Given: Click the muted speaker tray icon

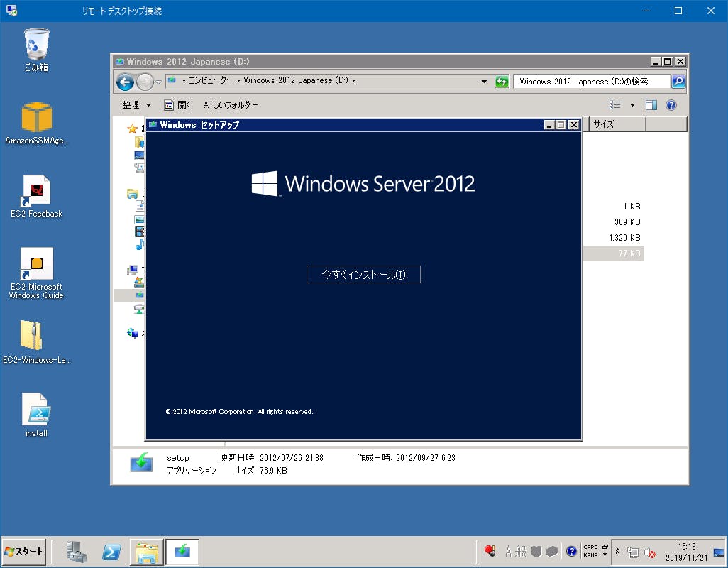Looking at the screenshot, I should (649, 552).
